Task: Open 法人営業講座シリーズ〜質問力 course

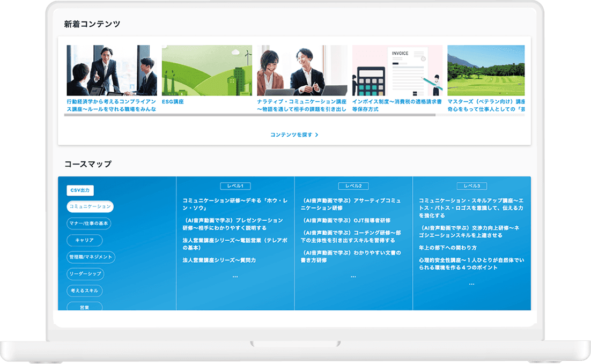Action: pos(219,260)
